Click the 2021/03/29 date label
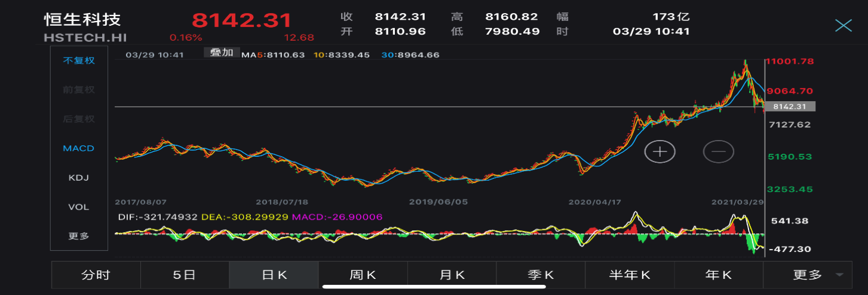The width and height of the screenshot is (868, 295). tap(739, 202)
